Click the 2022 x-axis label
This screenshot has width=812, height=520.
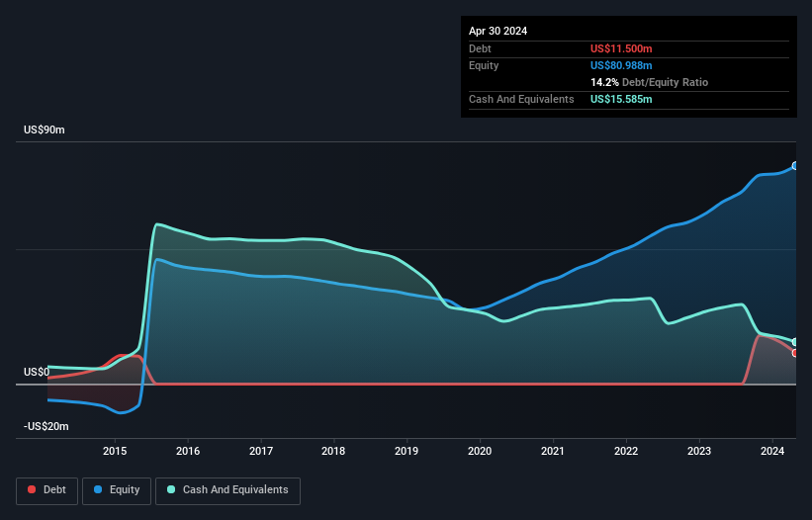pos(626,451)
